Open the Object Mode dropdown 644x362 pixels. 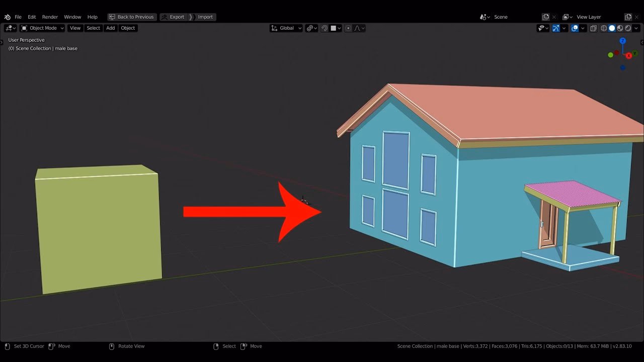click(x=42, y=28)
